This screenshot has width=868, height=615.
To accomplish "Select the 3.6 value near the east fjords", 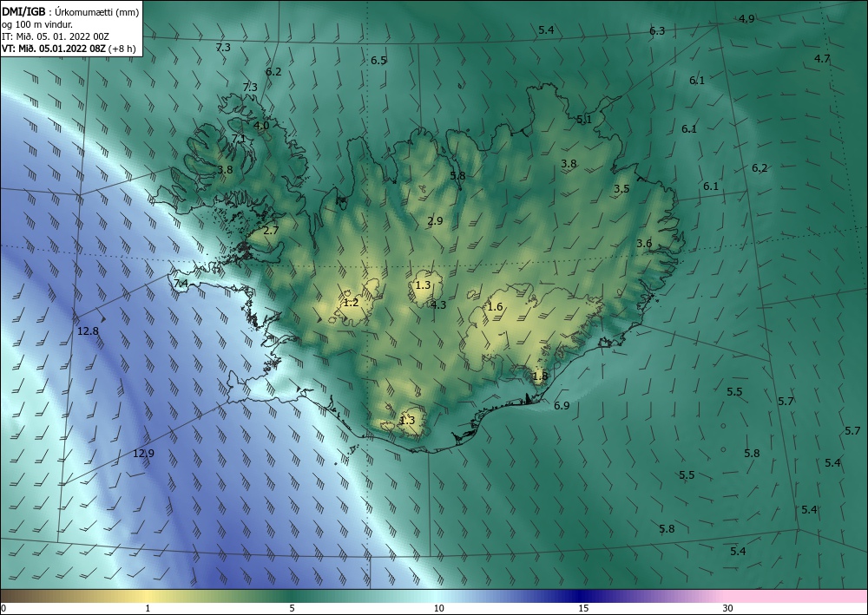I will click(644, 244).
